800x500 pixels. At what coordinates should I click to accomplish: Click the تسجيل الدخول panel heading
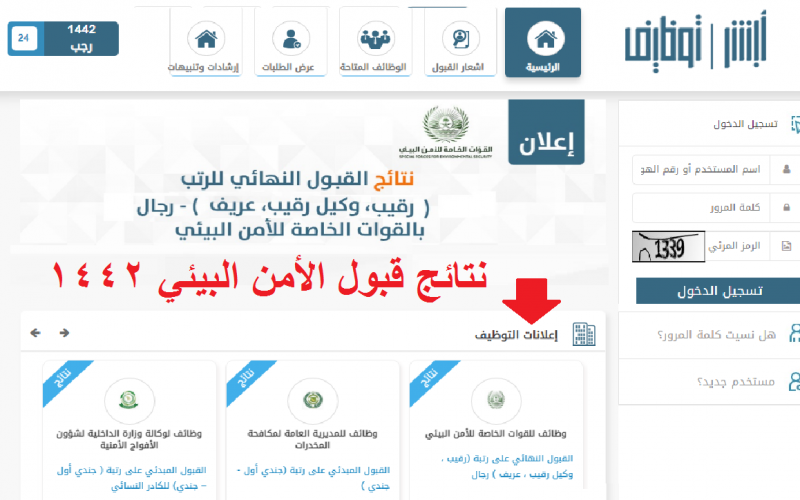(x=745, y=124)
